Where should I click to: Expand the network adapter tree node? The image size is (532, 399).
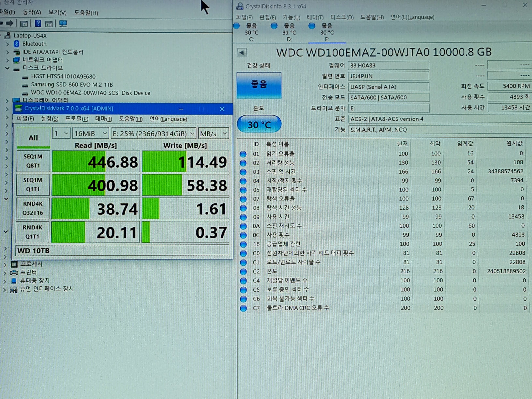pos(7,60)
